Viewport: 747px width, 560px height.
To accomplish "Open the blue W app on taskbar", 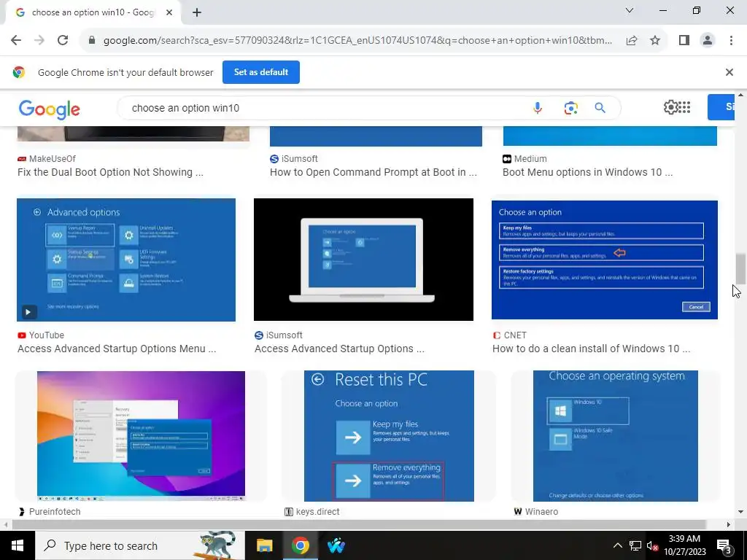I will point(336,545).
